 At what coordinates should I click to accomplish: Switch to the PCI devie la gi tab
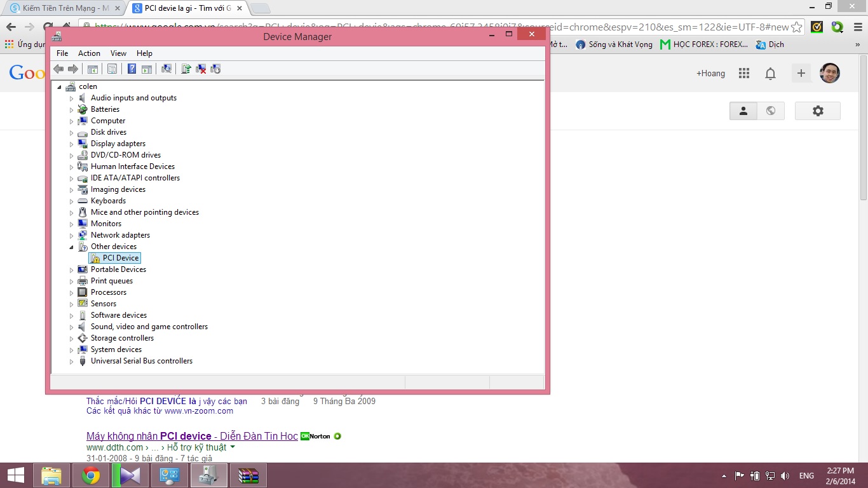coord(187,8)
